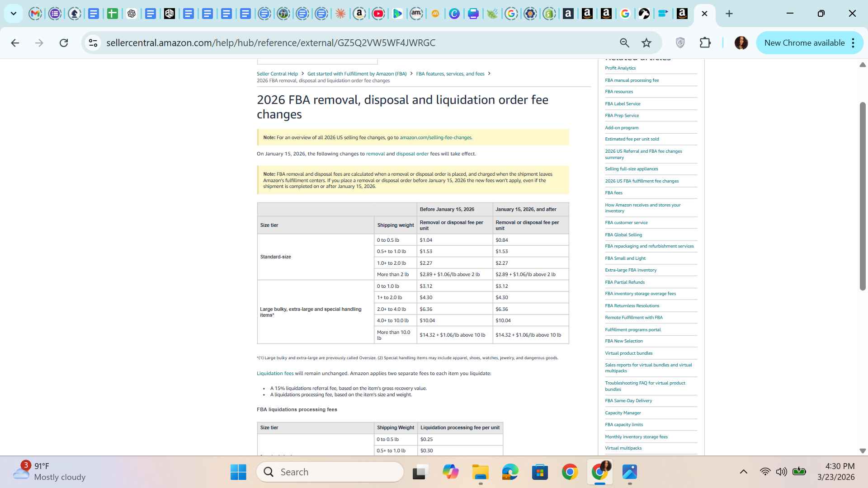Open Chrome three-dot menu
This screenshot has height=488, width=868.
pos(853,43)
